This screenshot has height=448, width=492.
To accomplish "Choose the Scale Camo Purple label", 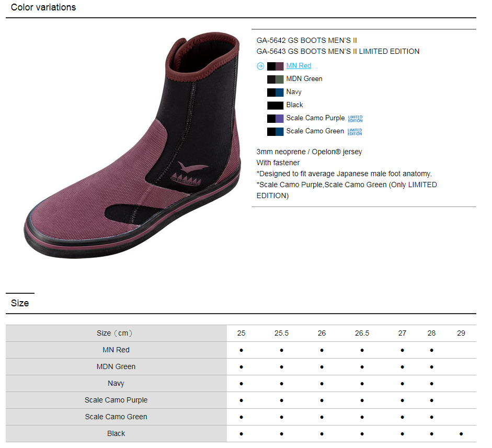I will tap(315, 118).
